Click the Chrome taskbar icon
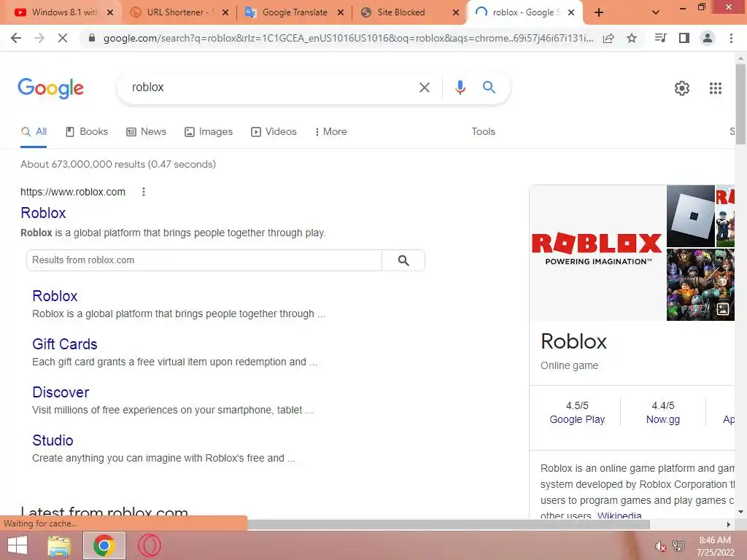747x560 pixels. tap(104, 545)
